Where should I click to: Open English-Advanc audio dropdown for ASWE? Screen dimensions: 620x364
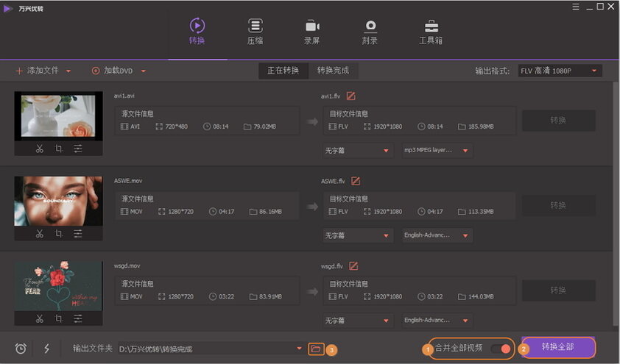click(437, 235)
